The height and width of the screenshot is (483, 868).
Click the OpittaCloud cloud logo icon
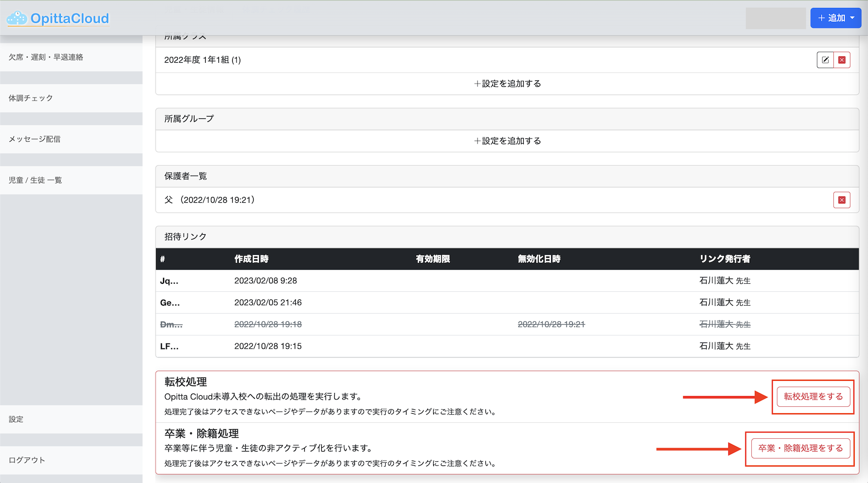(x=17, y=18)
